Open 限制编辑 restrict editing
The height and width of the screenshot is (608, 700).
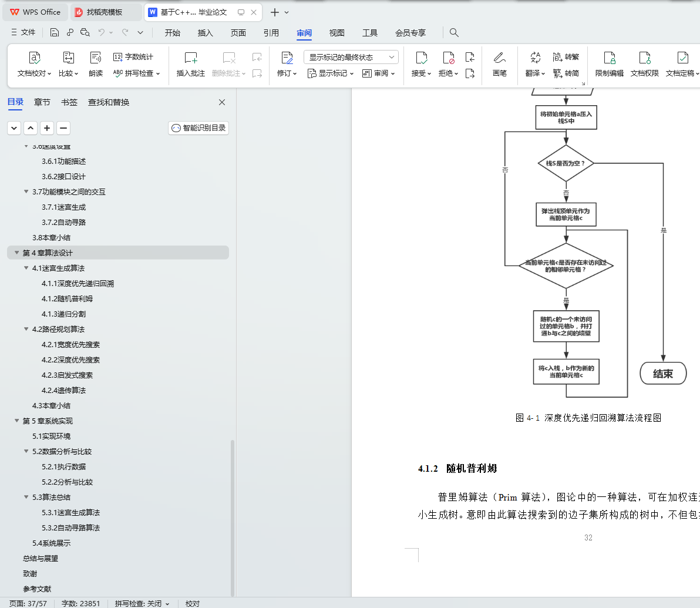[x=610, y=65]
